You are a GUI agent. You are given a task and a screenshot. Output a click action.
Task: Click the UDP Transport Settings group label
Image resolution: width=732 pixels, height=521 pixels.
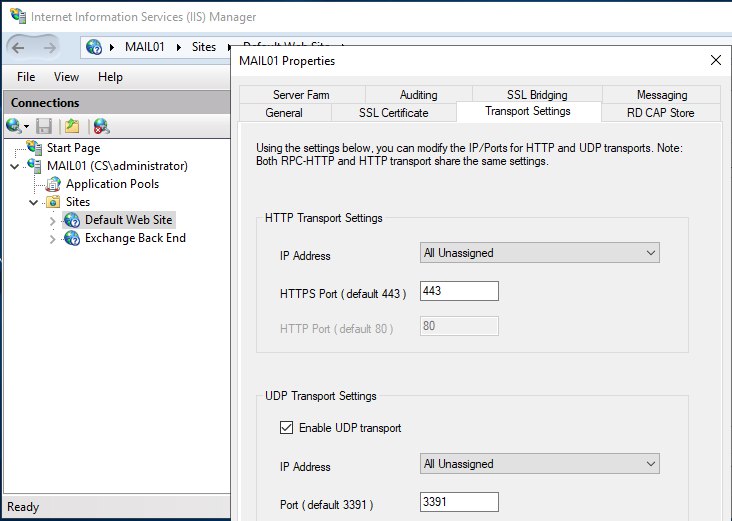point(321,396)
